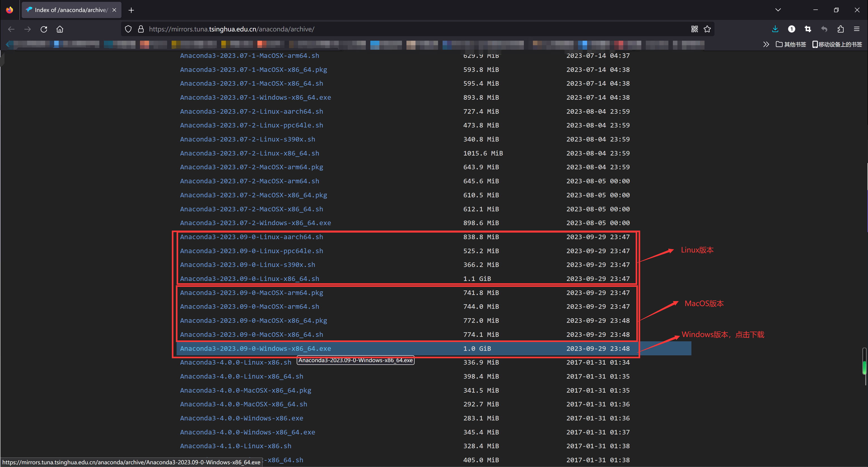Open Anaconda3-2023.09-0-Linux-s390x.sh link
Screen dimensions: 868x467
[248, 265]
